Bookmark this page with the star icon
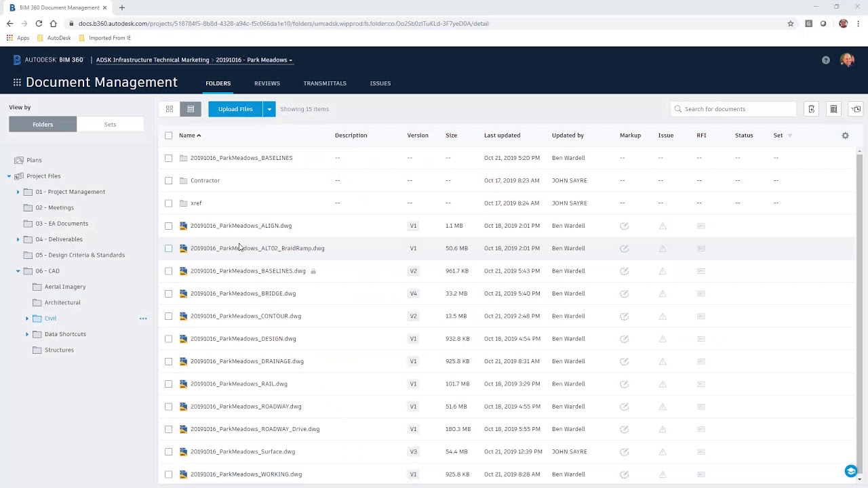Screen dimensions: 868x488 point(790,24)
